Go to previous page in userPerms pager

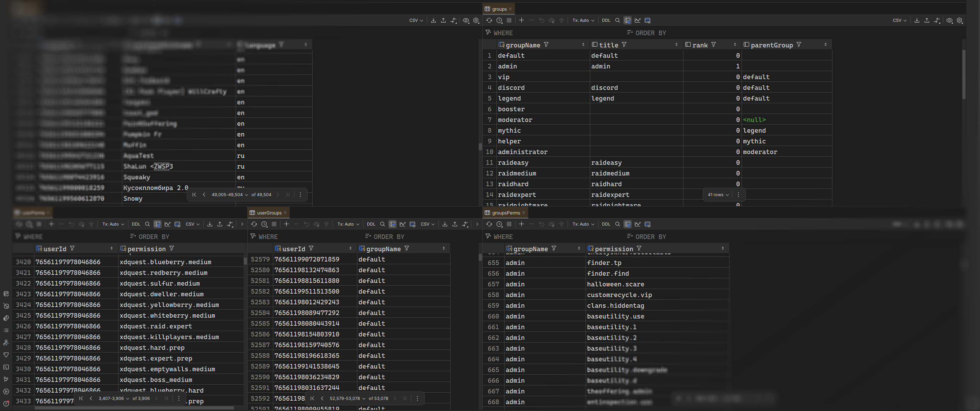[91, 398]
